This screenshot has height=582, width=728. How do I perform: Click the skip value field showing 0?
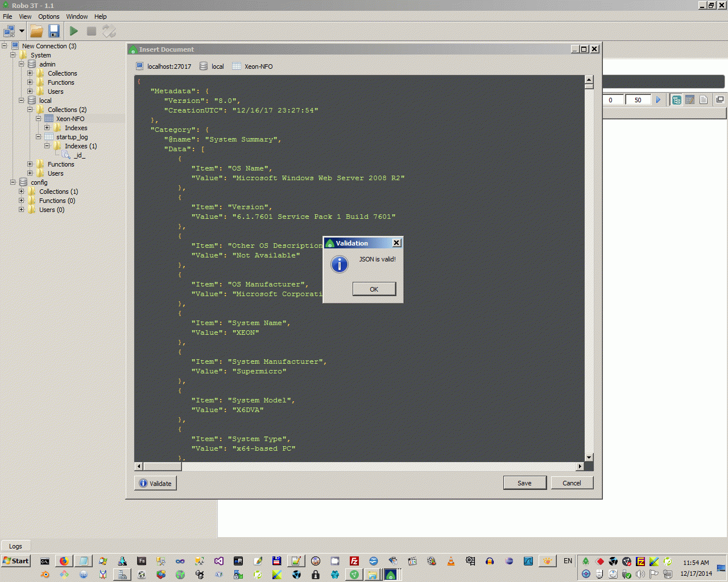point(613,100)
